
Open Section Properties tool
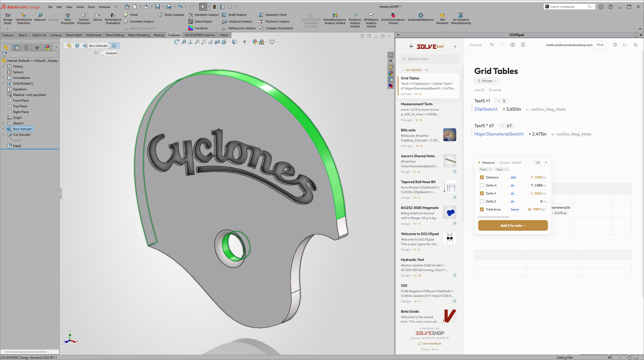click(84, 19)
